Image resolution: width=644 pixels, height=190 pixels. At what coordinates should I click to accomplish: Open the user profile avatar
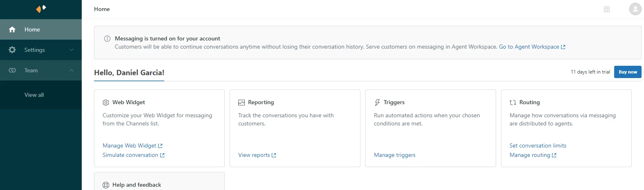tap(635, 9)
